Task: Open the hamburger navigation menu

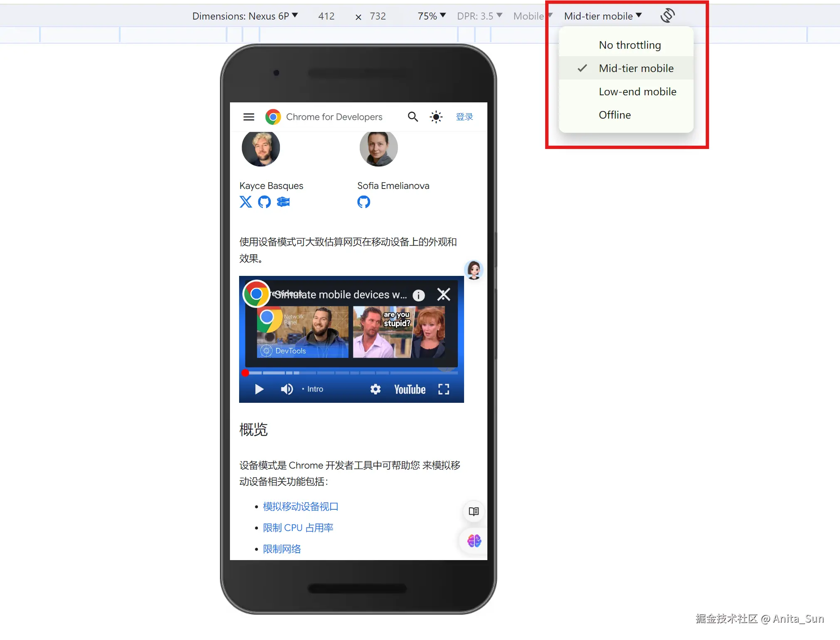Action: (x=249, y=117)
